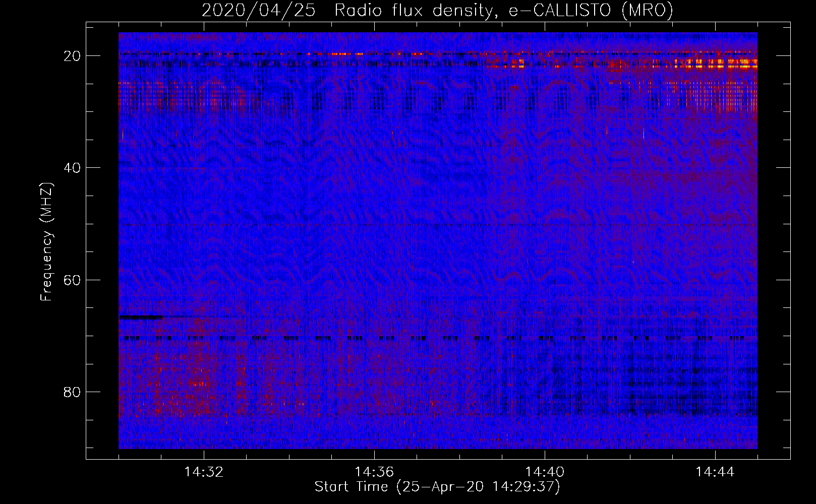Viewport: 816px width, 504px height.
Task: Click the 'Start Time (25-Apr-20 14:29:37)' x-axis label
Action: pyautogui.click(x=437, y=487)
